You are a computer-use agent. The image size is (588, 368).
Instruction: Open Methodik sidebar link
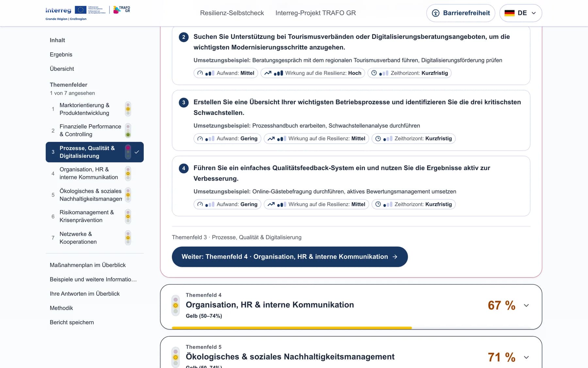[61, 308]
